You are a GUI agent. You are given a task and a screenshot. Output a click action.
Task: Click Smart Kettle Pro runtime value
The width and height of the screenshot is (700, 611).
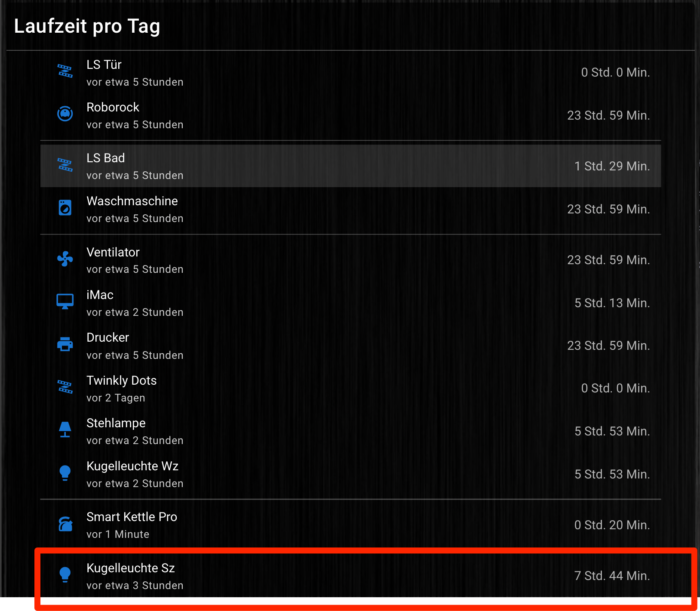tap(611, 525)
